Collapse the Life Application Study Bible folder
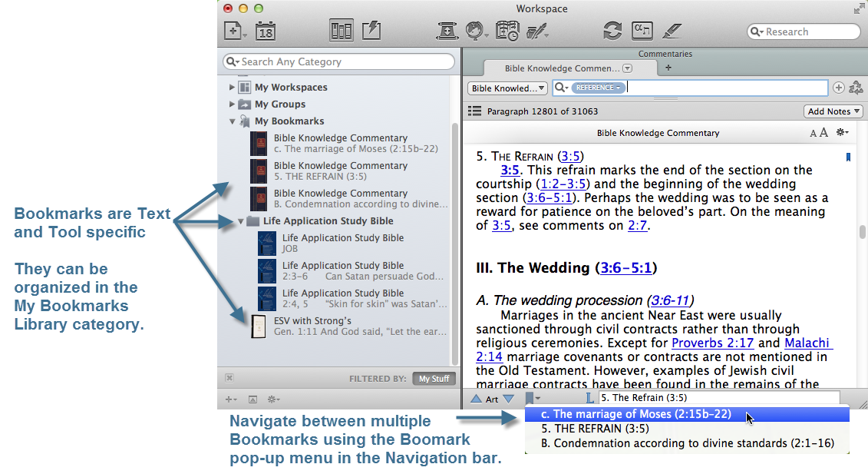Screen dimensions: 868x474 pos(241,221)
